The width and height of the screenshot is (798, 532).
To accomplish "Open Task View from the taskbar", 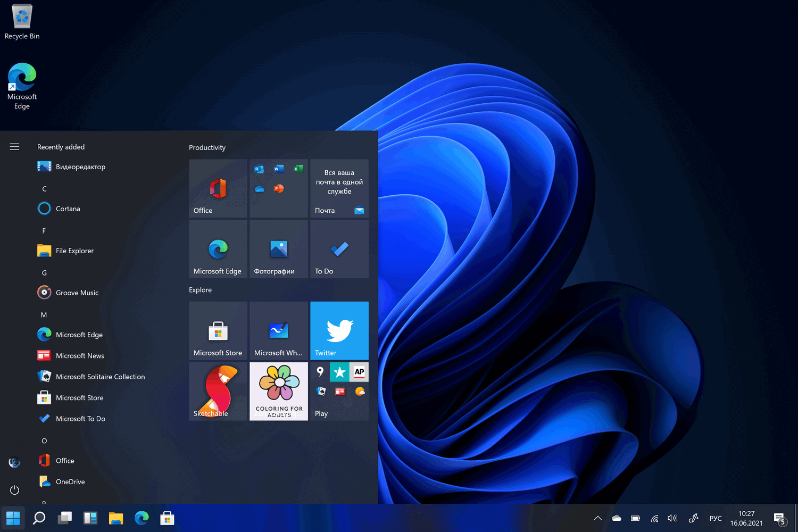I will point(65,518).
